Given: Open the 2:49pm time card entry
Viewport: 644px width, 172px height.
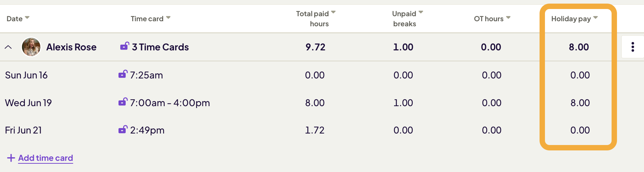Looking at the screenshot, I should point(147,130).
